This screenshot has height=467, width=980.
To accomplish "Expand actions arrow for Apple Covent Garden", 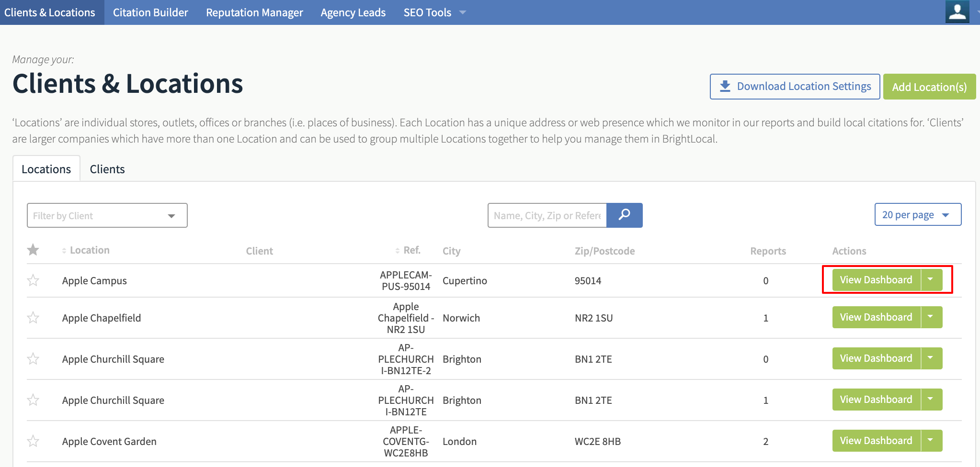I will click(932, 440).
